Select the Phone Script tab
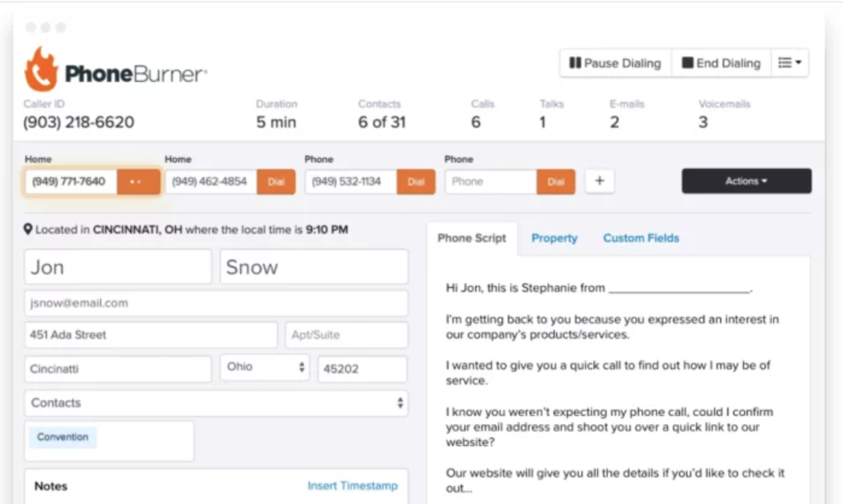 coord(472,238)
